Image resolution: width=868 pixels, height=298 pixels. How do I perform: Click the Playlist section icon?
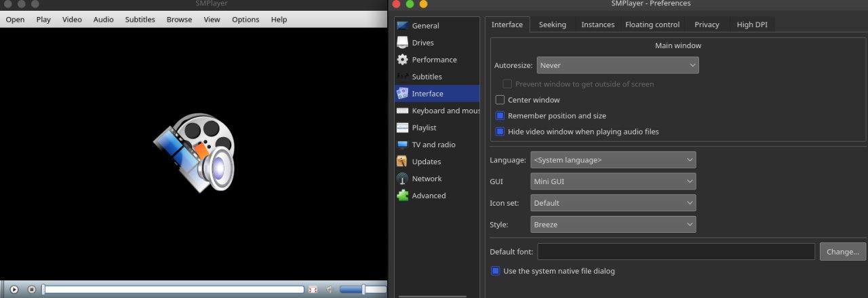click(x=403, y=128)
